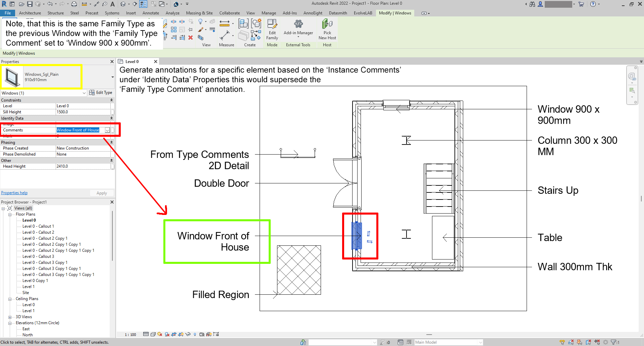Click the Switch Windows icon
644x346 pixels.
click(x=162, y=4)
